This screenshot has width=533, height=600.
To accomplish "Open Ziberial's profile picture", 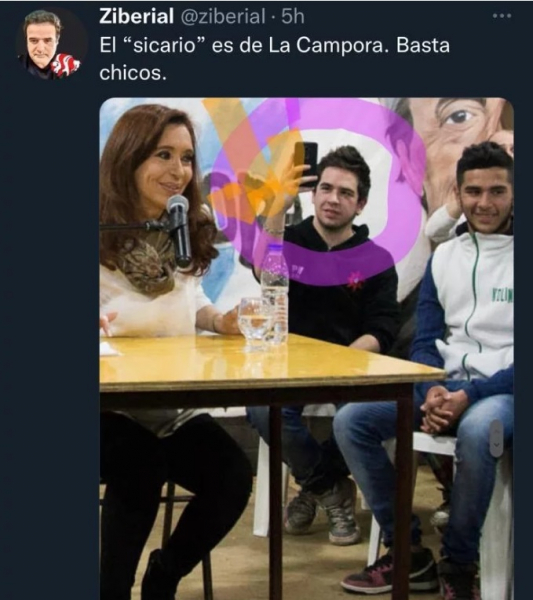I will 52,44.
